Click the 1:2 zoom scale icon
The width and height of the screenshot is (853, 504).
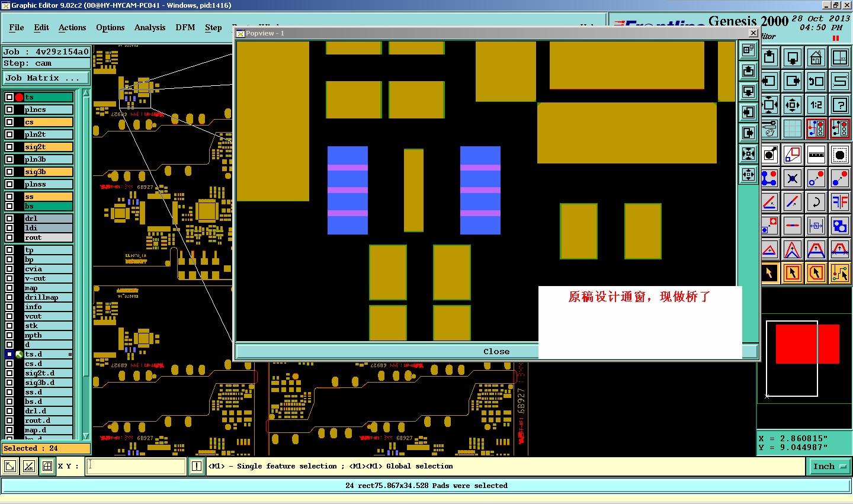[816, 105]
